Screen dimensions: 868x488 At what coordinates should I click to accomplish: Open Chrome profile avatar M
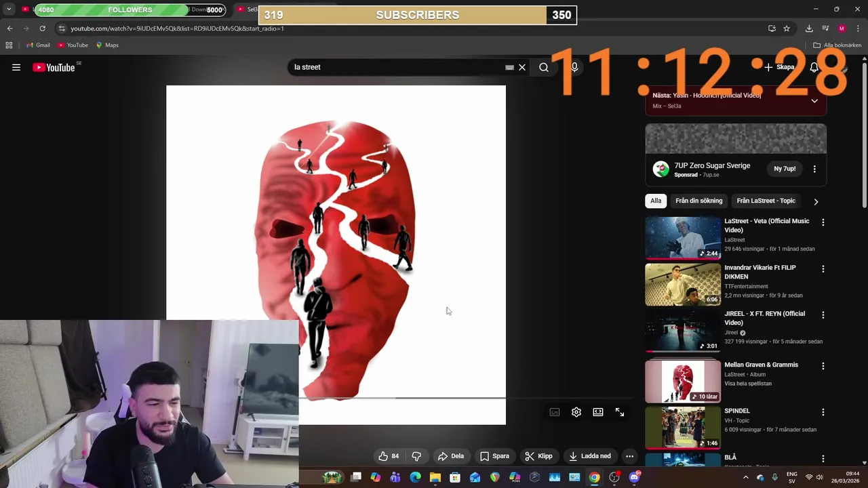pos(842,28)
